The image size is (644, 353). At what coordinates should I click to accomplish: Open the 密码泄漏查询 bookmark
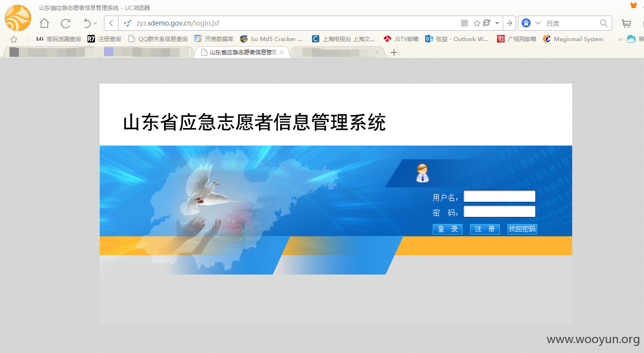click(58, 39)
